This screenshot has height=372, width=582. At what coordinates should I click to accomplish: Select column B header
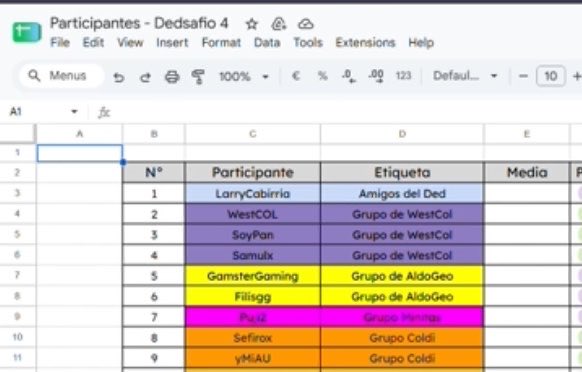click(x=154, y=134)
